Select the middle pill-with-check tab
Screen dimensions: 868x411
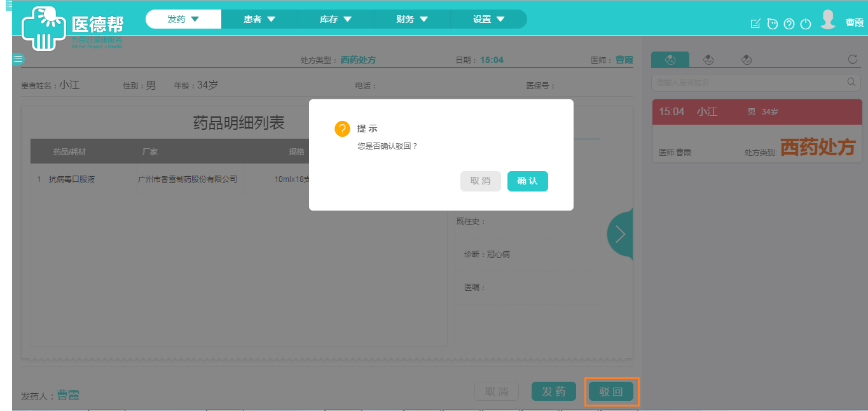(708, 60)
